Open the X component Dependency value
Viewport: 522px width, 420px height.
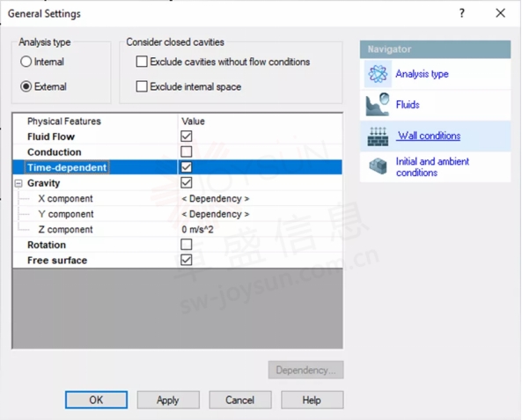pos(216,198)
